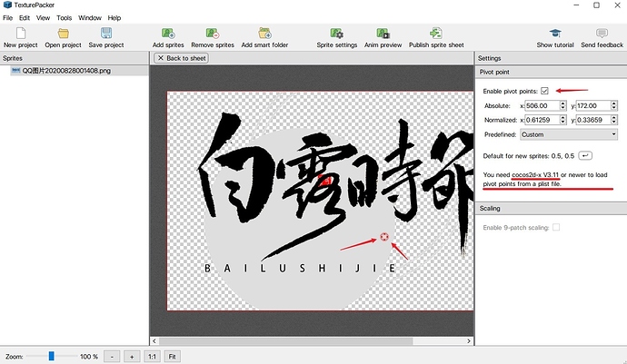Click the Sprites panel header
627x364 pixels.
(75, 58)
